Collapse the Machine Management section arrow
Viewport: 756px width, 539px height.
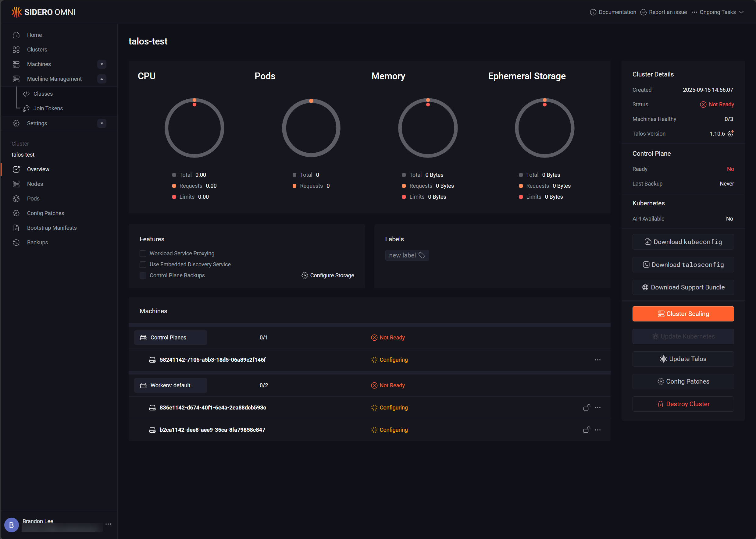coord(102,79)
